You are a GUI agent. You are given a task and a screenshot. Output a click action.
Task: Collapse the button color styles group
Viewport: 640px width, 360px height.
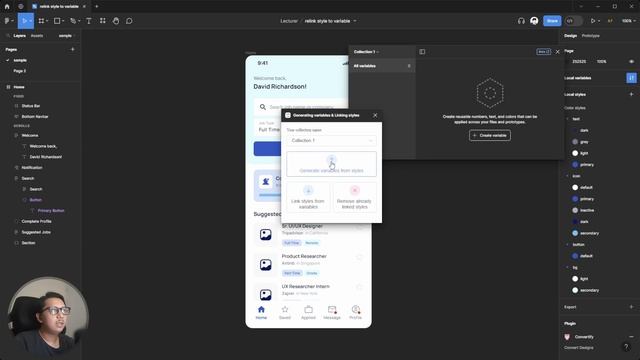(x=567, y=245)
